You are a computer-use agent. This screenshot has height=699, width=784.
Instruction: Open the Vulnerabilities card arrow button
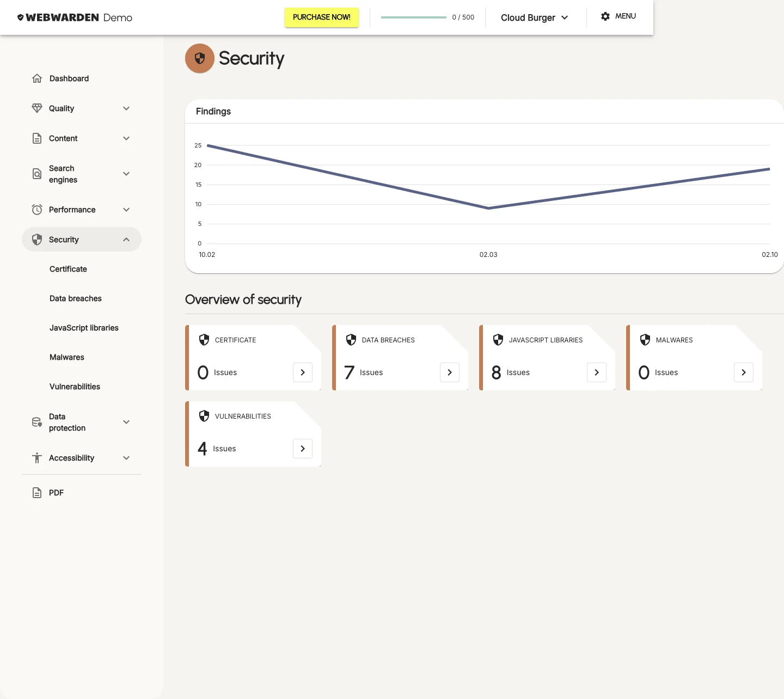(303, 449)
